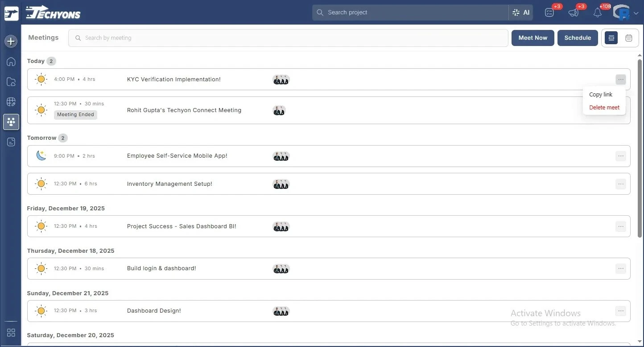The height and width of the screenshot is (347, 644).
Task: Switch to the calendar view
Action: point(629,38)
